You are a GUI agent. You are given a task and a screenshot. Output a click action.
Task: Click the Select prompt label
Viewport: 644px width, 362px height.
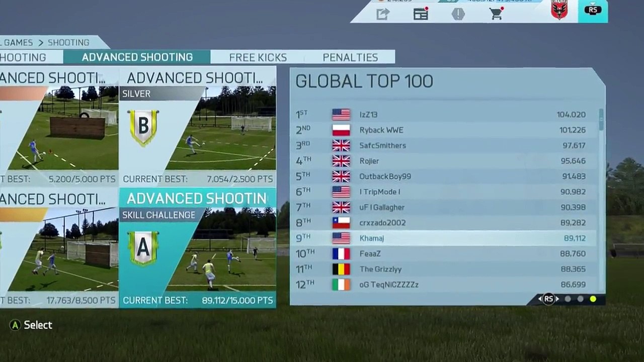(x=38, y=325)
